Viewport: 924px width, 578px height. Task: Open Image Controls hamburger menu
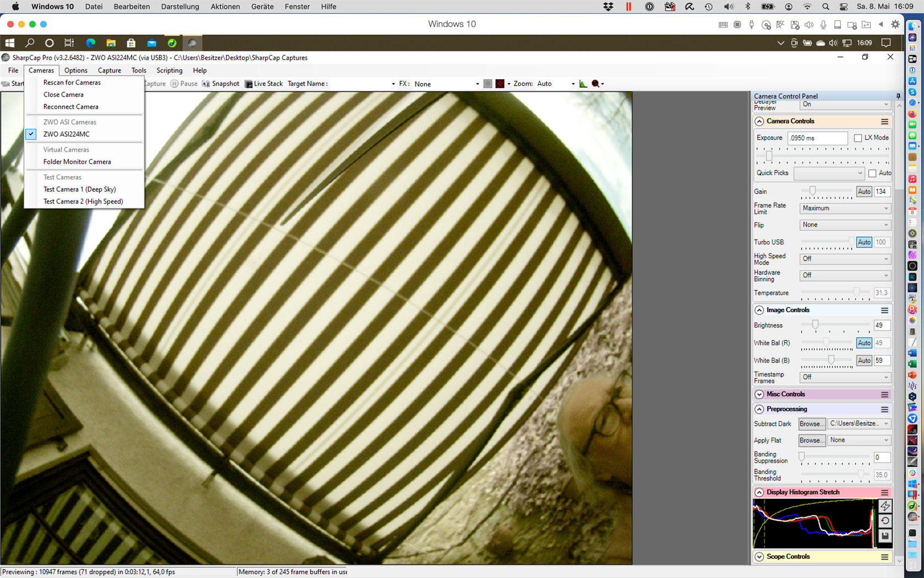pos(884,310)
